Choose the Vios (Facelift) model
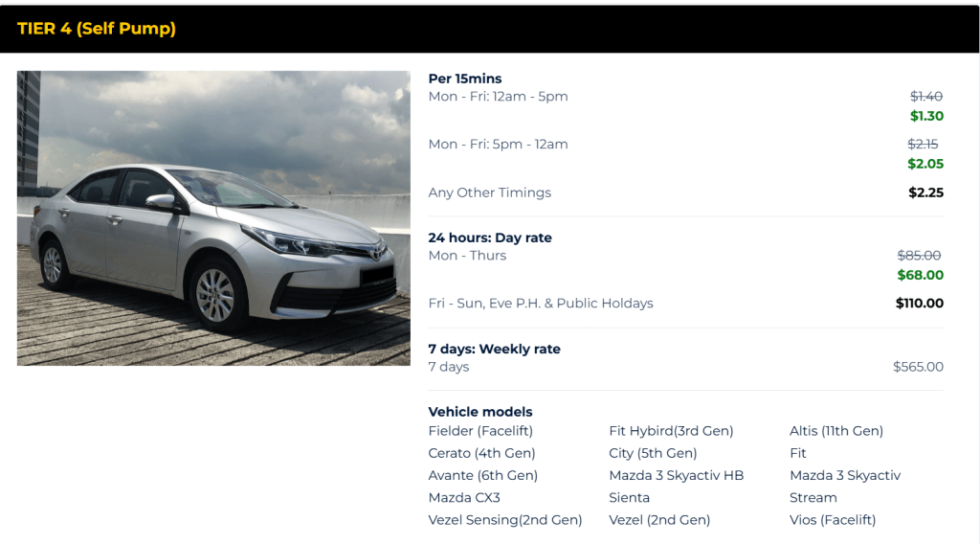Viewport: 980px width, 544px height. point(832,520)
